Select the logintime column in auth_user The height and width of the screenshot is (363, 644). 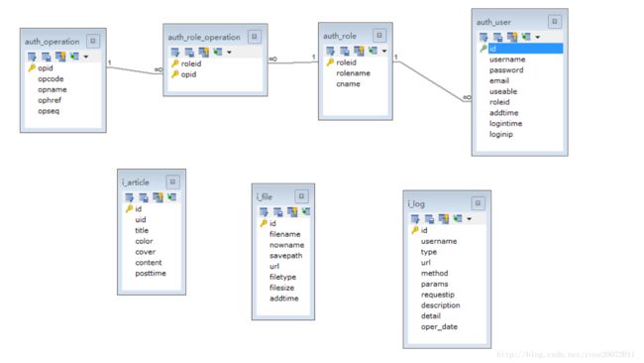point(505,124)
